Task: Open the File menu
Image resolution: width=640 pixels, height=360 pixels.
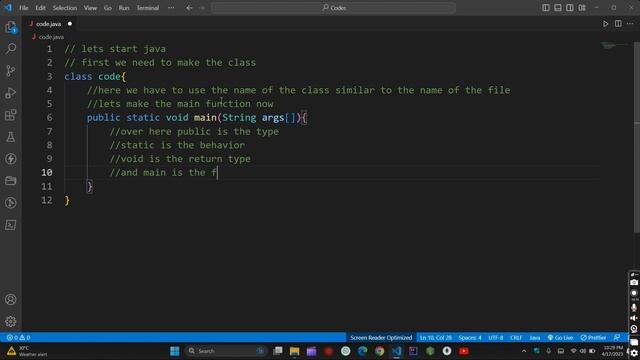Action: click(24, 8)
